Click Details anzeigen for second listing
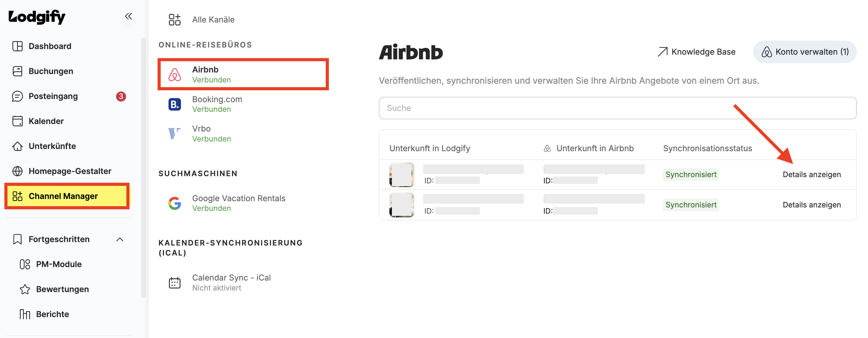This screenshot has width=868, height=338. pyautogui.click(x=812, y=205)
